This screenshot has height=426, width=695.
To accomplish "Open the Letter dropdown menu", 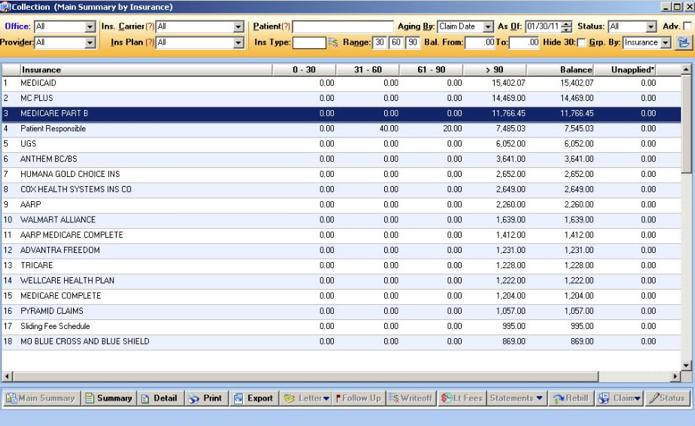I will pyautogui.click(x=306, y=398).
